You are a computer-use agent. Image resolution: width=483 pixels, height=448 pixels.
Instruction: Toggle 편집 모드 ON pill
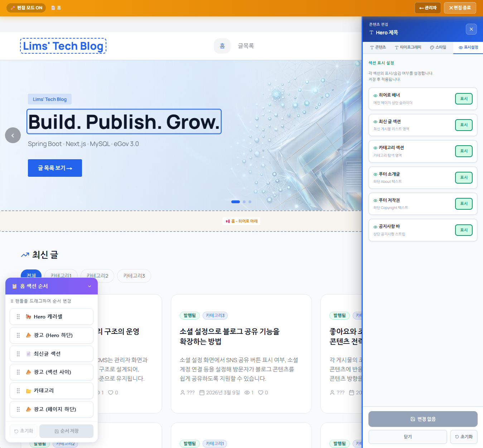tap(26, 8)
